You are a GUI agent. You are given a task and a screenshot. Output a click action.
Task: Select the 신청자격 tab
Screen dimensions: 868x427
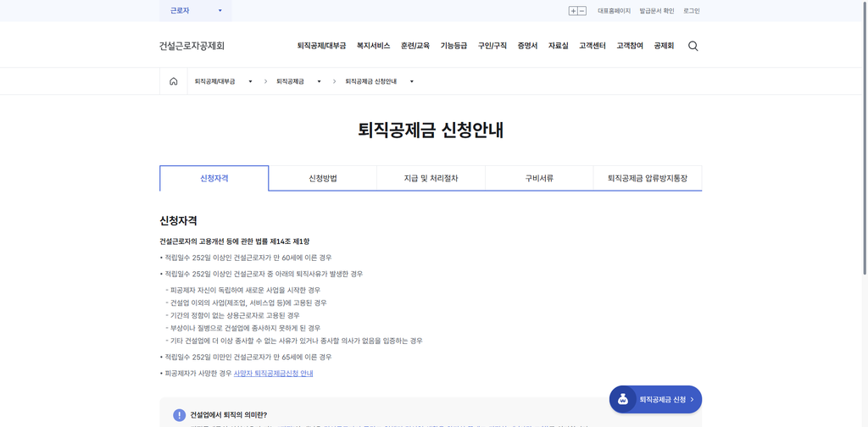click(214, 178)
